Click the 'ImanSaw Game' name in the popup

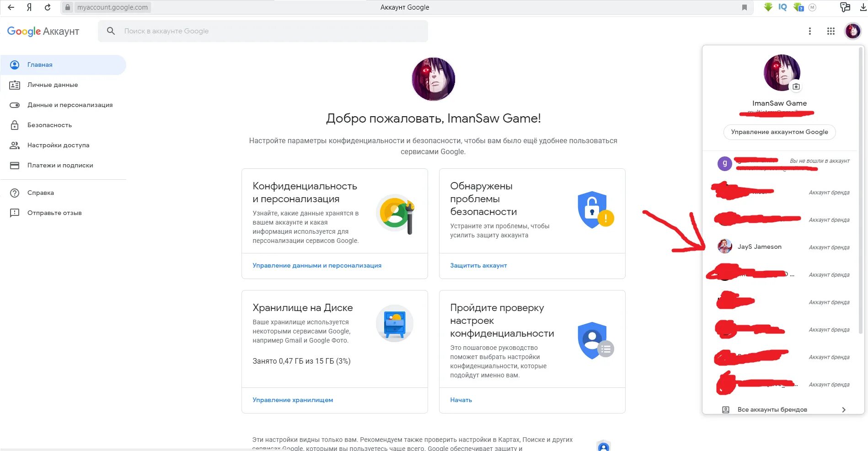pyautogui.click(x=779, y=103)
